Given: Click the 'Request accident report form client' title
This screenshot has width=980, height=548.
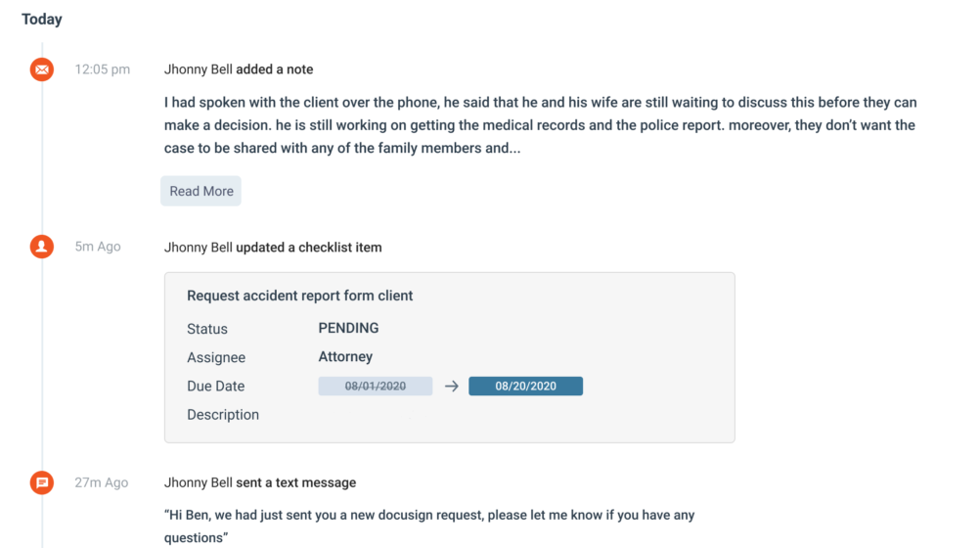Looking at the screenshot, I should click(x=300, y=296).
